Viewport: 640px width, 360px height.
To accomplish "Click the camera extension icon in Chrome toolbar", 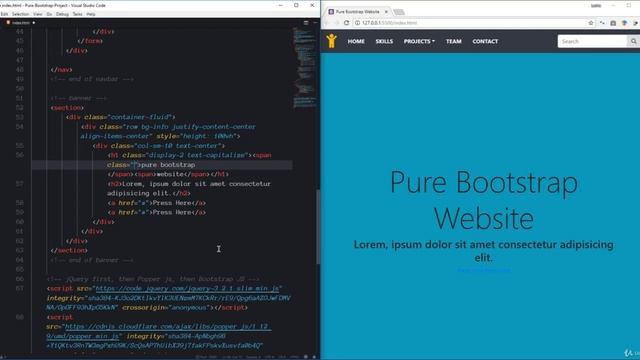I will pyautogui.click(x=613, y=23).
